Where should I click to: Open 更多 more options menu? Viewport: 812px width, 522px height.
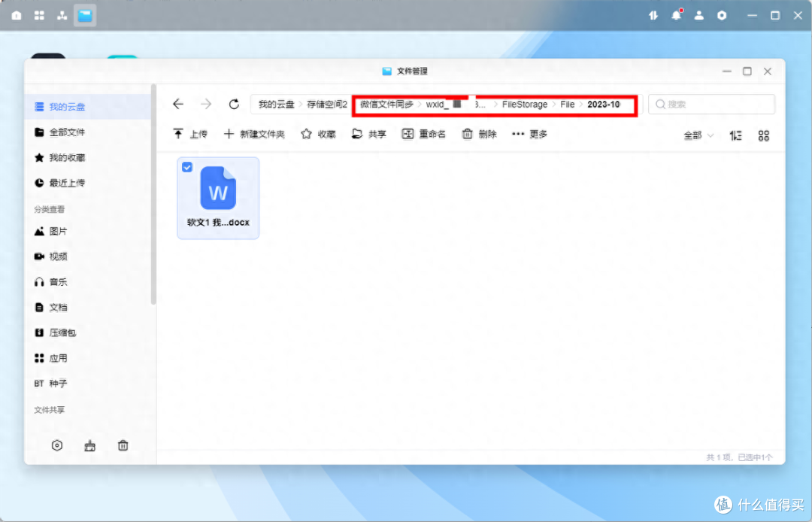pyautogui.click(x=529, y=134)
